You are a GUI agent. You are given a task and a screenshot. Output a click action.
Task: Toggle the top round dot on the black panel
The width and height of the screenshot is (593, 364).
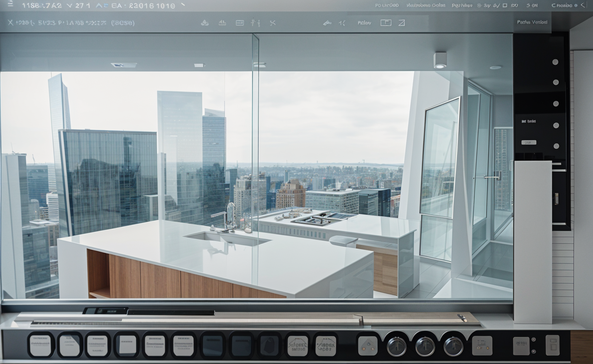(556, 62)
